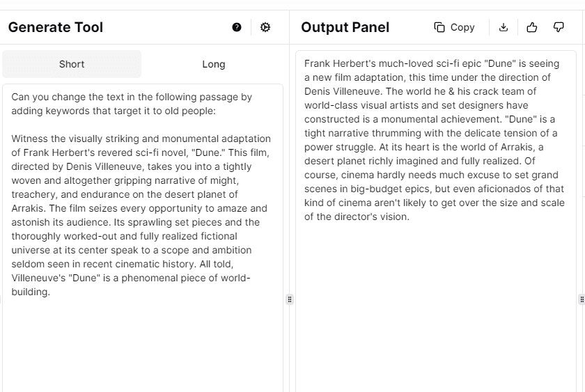The width and height of the screenshot is (585, 392).
Task: Click the Output Panel heading
Action: click(x=345, y=27)
